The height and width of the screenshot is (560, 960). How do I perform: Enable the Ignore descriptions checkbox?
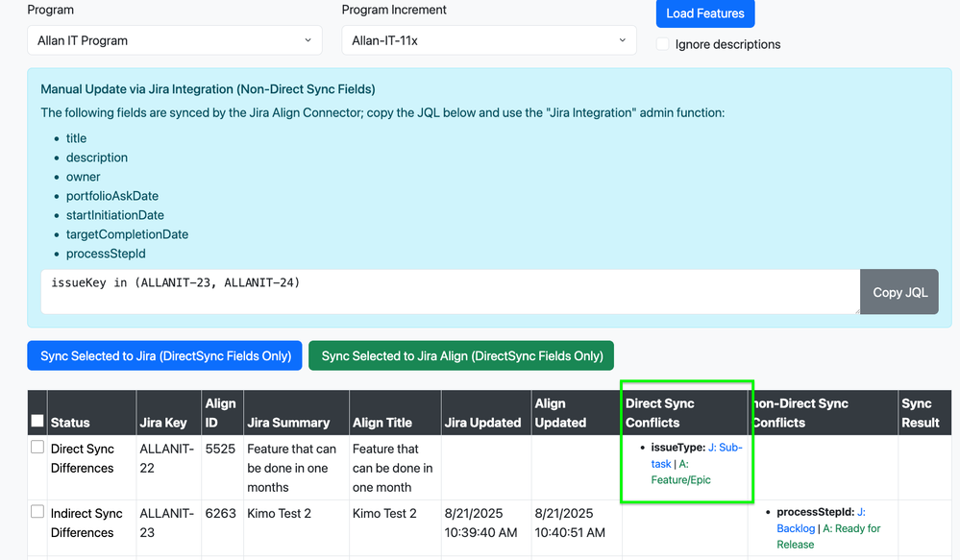click(661, 44)
